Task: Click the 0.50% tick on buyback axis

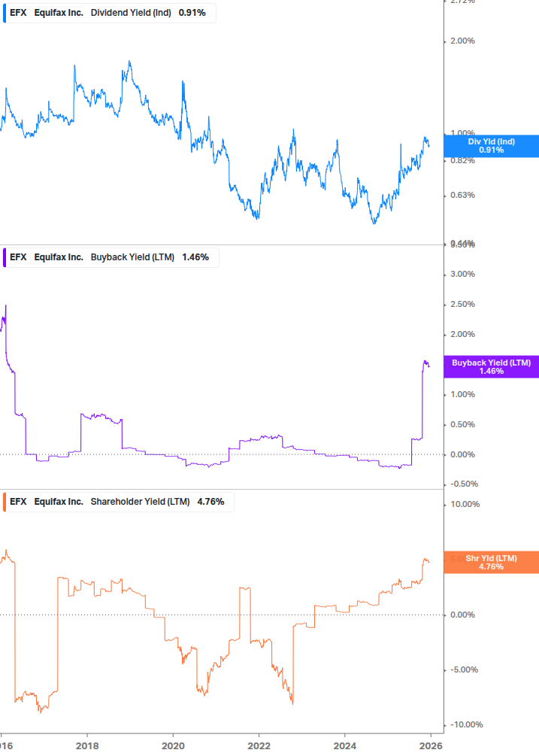Action: (462, 425)
